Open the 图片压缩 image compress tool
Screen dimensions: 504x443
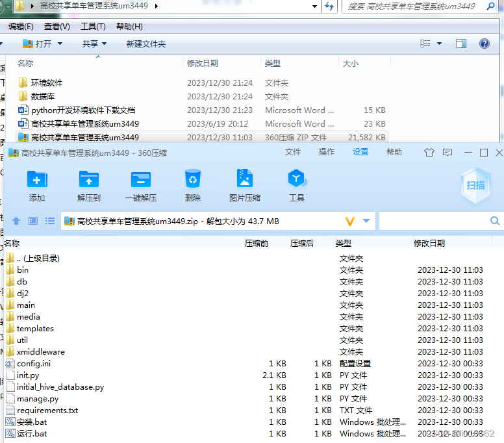245,178
